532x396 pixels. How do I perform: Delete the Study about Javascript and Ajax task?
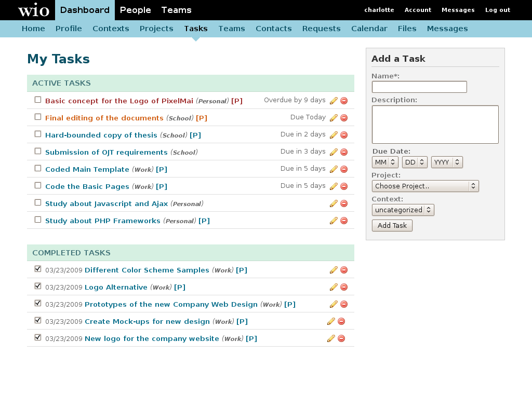click(344, 203)
